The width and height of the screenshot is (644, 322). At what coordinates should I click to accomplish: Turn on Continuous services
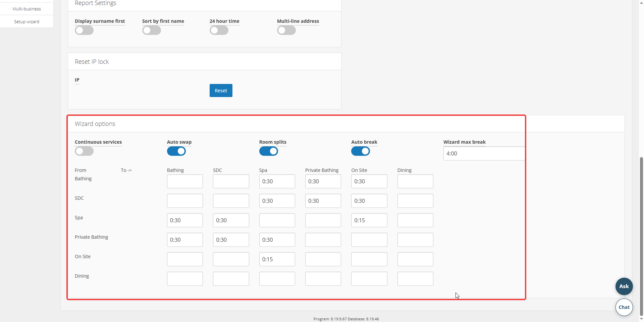pos(84,151)
